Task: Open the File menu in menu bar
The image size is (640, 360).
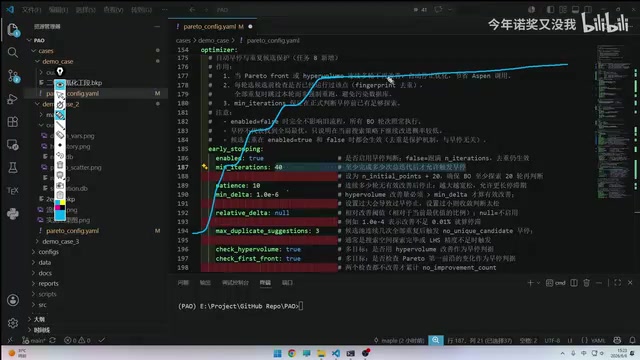Action: (x=31, y=9)
